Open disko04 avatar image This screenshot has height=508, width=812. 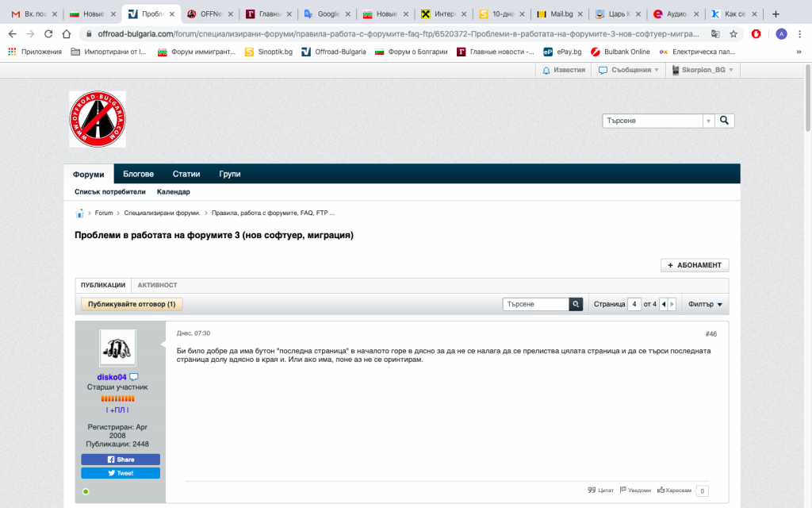click(x=117, y=348)
